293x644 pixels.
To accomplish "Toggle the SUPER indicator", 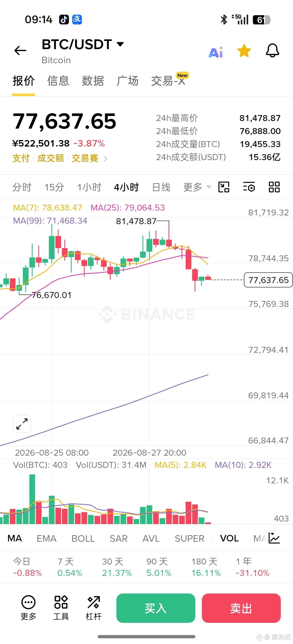I will click(x=189, y=538).
